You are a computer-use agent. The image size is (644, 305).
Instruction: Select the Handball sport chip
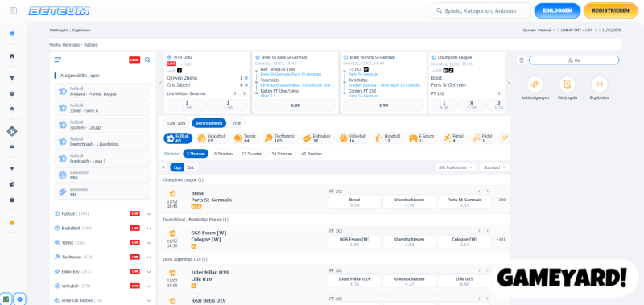[x=388, y=138]
